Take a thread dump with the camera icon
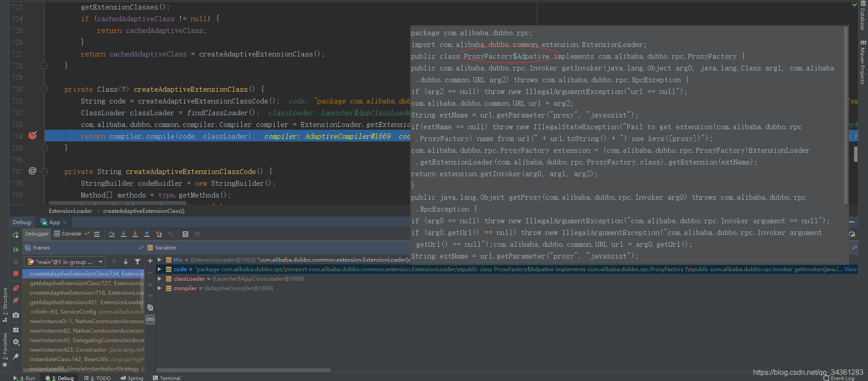The width and height of the screenshot is (868, 381). [x=16, y=315]
